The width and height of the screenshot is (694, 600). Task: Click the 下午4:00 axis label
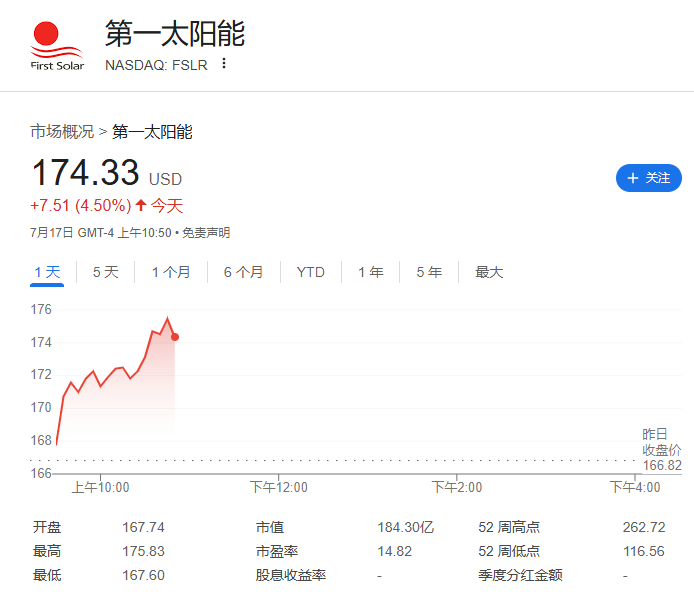pos(635,487)
